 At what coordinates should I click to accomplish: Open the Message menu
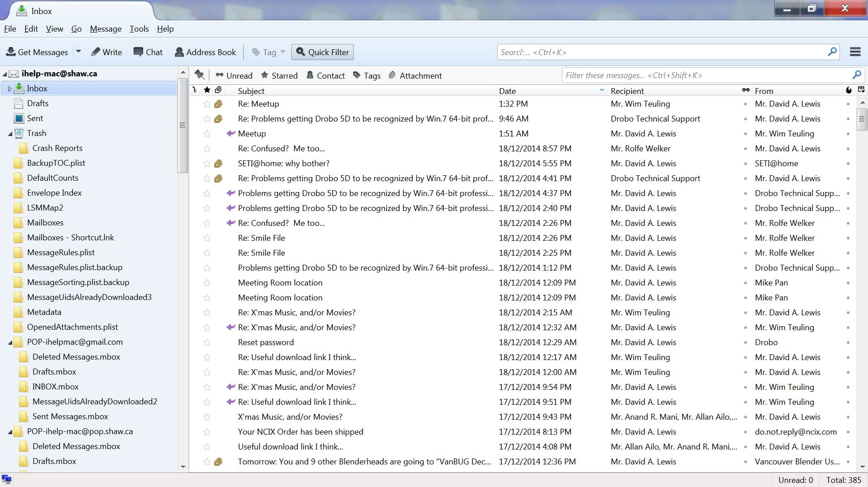pos(105,29)
